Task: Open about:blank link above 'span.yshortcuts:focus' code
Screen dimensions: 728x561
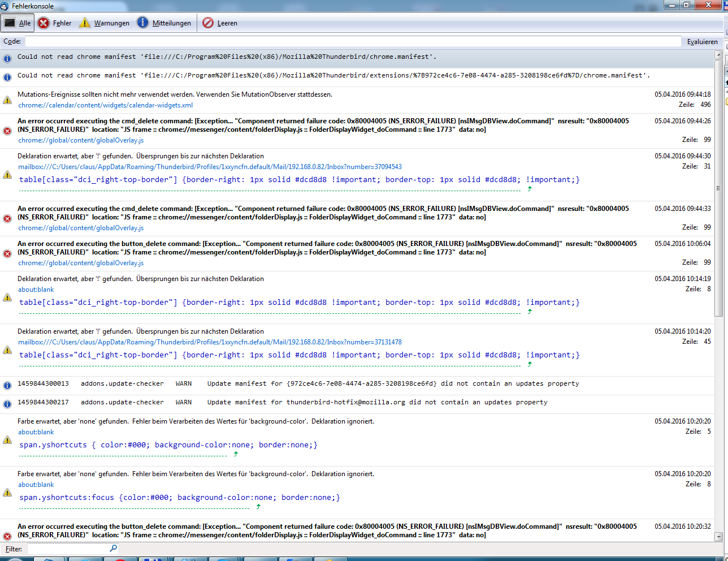Action: [x=36, y=485]
